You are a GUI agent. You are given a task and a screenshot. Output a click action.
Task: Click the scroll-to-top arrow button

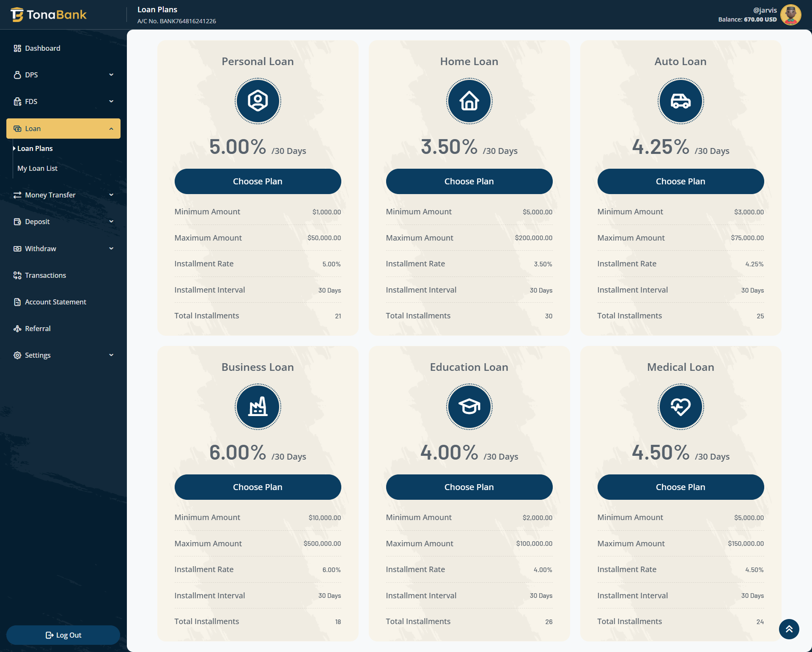coord(789,629)
